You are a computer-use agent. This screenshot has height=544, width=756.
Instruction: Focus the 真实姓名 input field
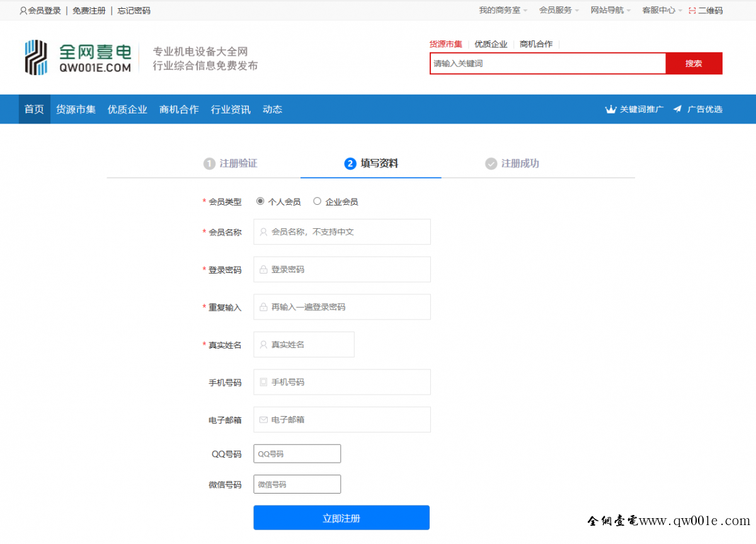pyautogui.click(x=304, y=345)
